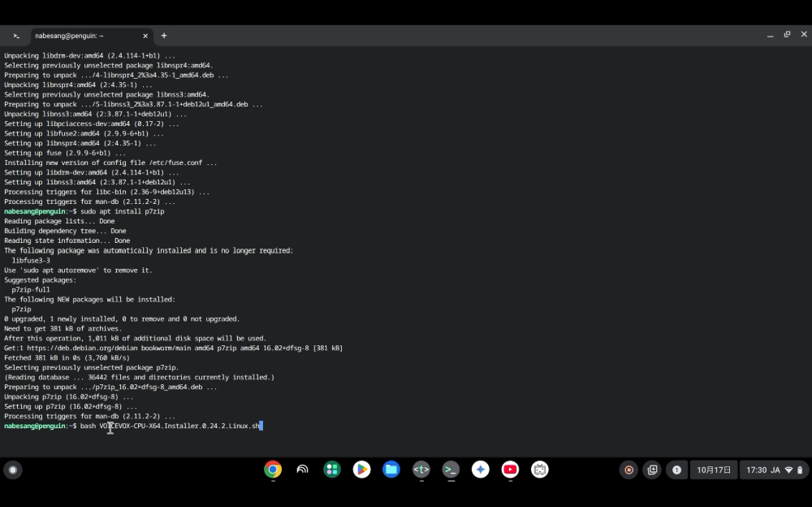Open the wireless signal app on the shelf
The height and width of the screenshot is (507, 812).
click(x=302, y=470)
